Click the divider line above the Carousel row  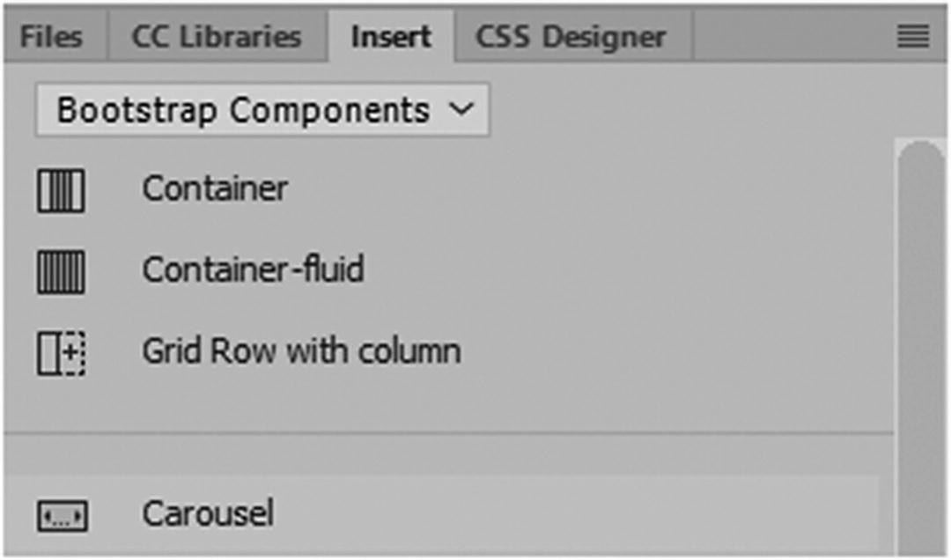440,434
